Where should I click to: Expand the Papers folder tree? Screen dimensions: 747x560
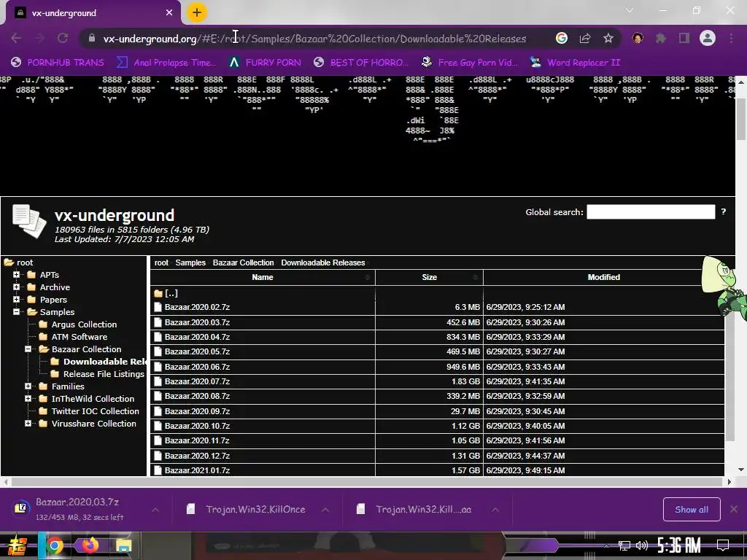tap(16, 300)
